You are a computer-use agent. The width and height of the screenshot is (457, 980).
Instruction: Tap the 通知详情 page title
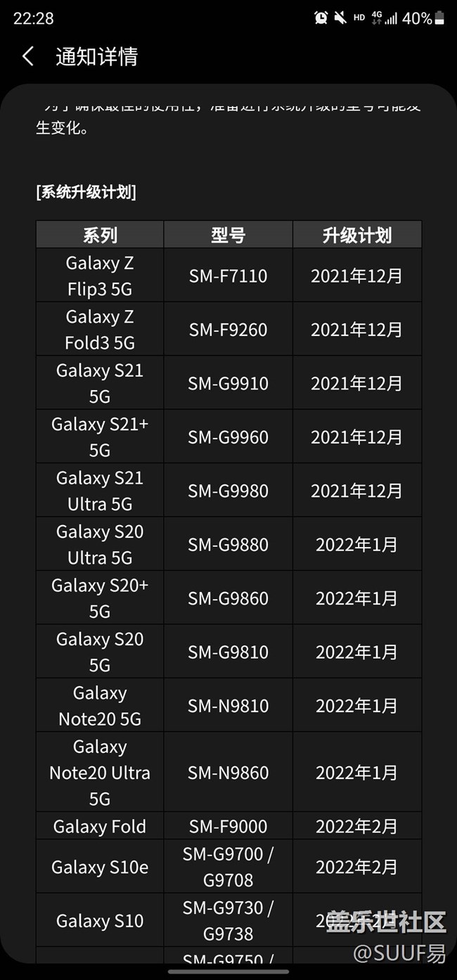tap(96, 56)
